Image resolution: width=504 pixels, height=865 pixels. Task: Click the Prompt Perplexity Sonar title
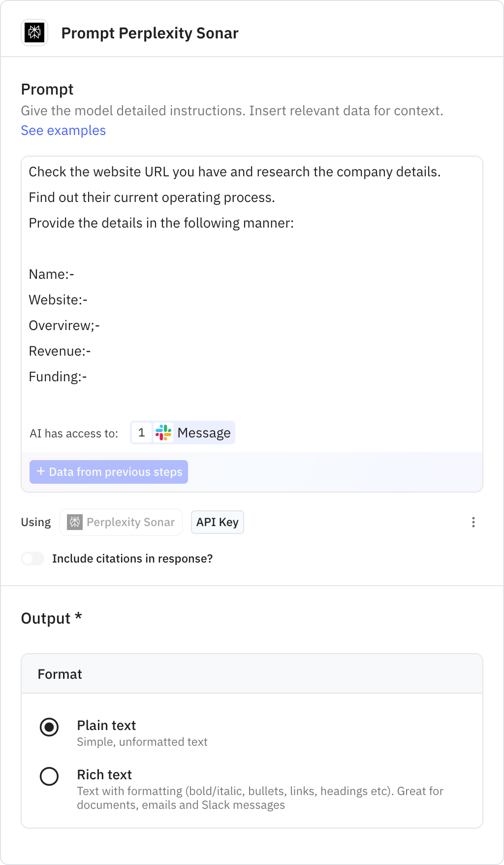pyautogui.click(x=150, y=33)
